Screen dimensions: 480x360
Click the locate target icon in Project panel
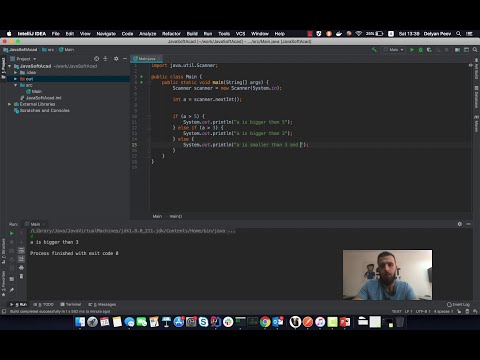pos(96,59)
